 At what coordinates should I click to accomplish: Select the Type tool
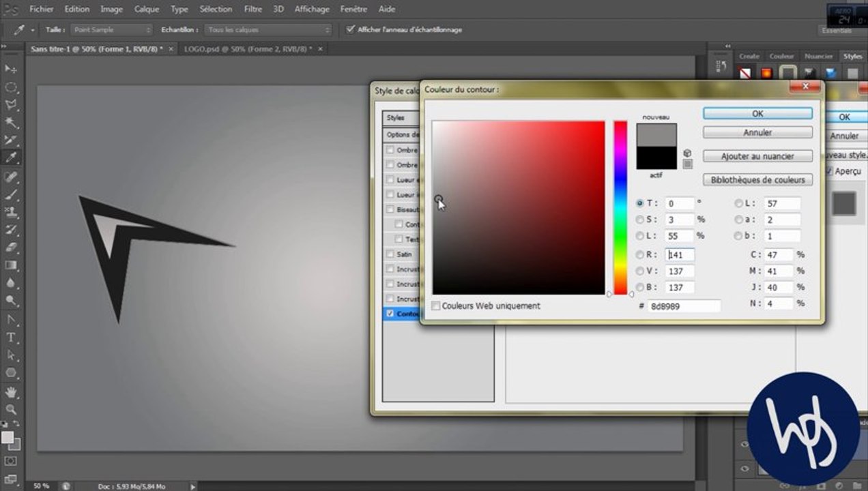pyautogui.click(x=12, y=338)
